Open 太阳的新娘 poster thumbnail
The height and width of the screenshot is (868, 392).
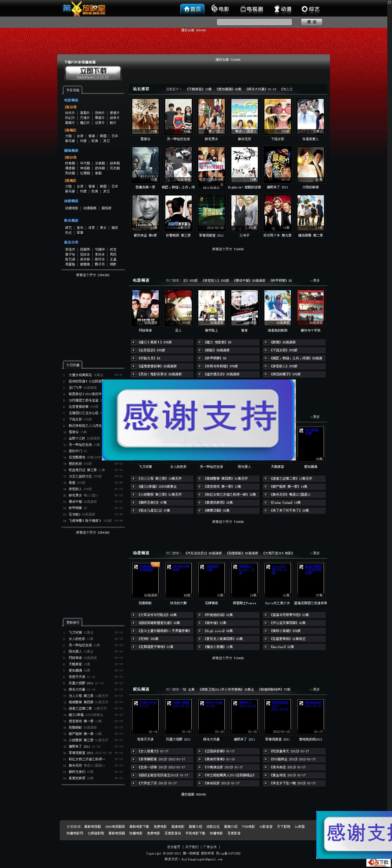(310, 164)
